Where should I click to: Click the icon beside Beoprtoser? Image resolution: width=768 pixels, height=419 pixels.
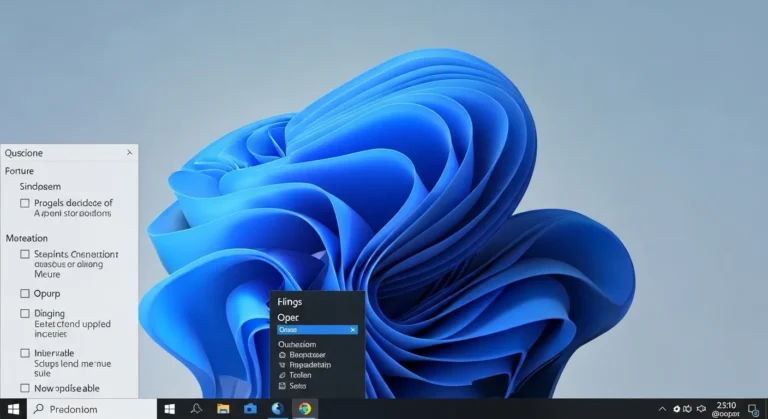(282, 355)
